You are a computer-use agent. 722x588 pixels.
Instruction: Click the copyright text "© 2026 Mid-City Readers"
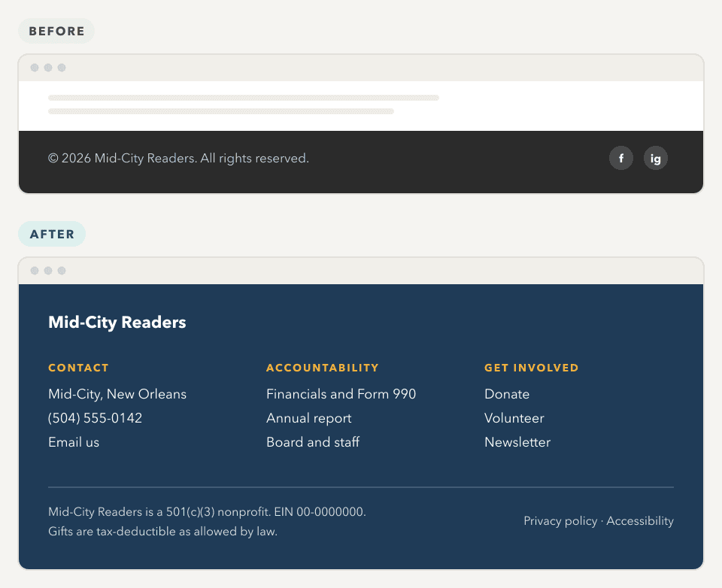[122, 159]
